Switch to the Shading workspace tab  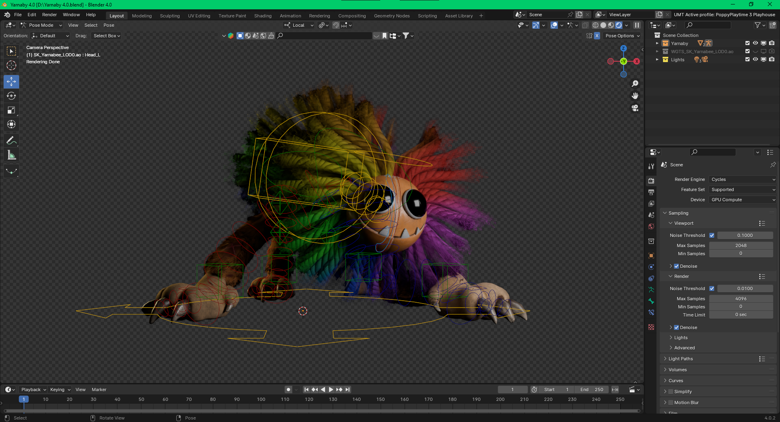(263, 16)
